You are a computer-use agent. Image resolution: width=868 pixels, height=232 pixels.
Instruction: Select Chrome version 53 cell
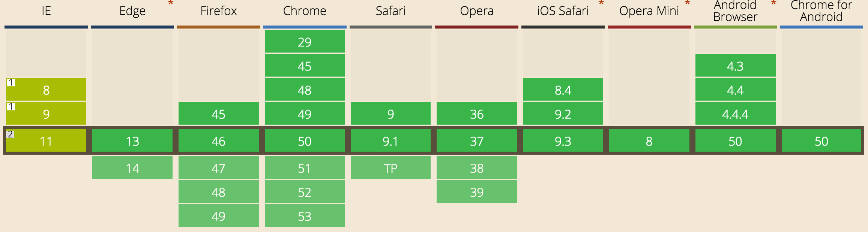tap(305, 216)
